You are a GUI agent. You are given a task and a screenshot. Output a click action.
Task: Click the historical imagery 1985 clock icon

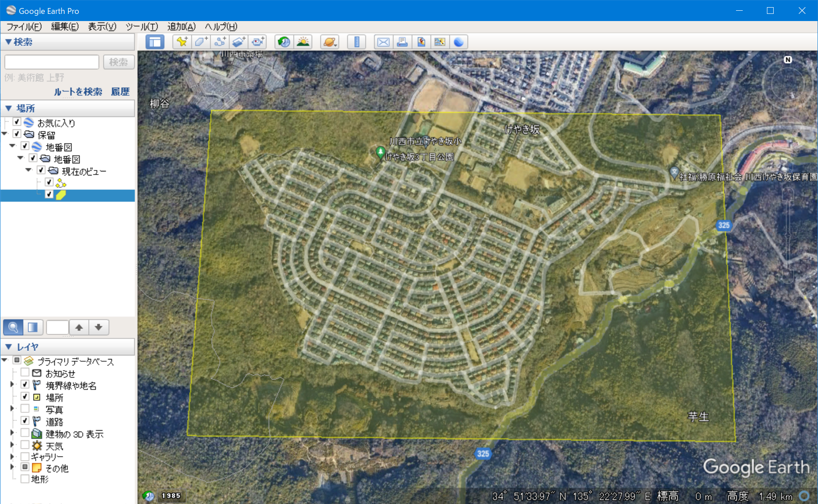click(148, 495)
